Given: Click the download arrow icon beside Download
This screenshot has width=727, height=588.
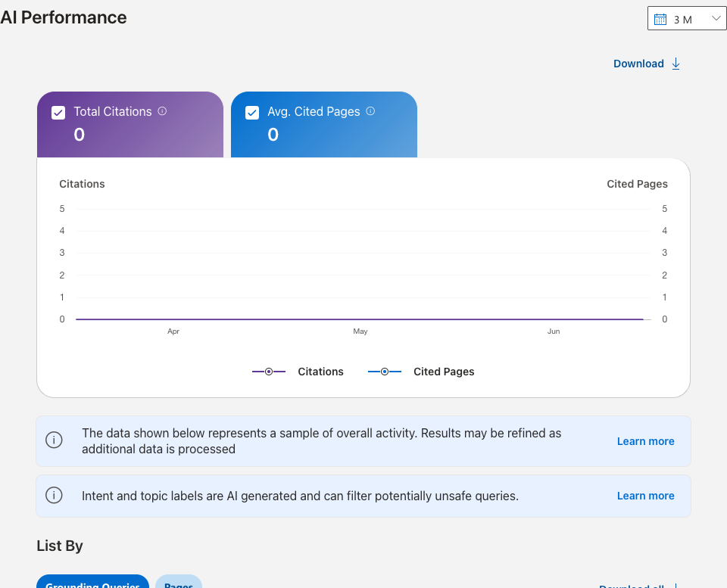Looking at the screenshot, I should tap(676, 64).
